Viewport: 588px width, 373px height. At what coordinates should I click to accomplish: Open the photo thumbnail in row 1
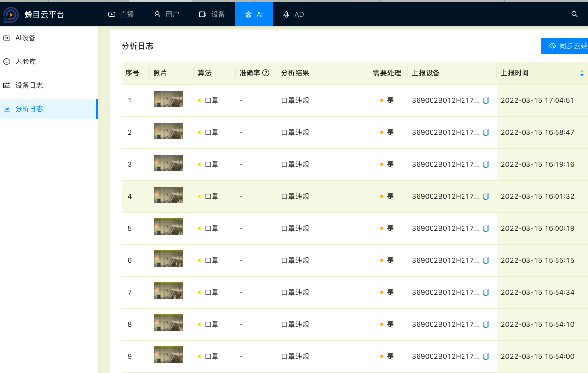coord(168,98)
